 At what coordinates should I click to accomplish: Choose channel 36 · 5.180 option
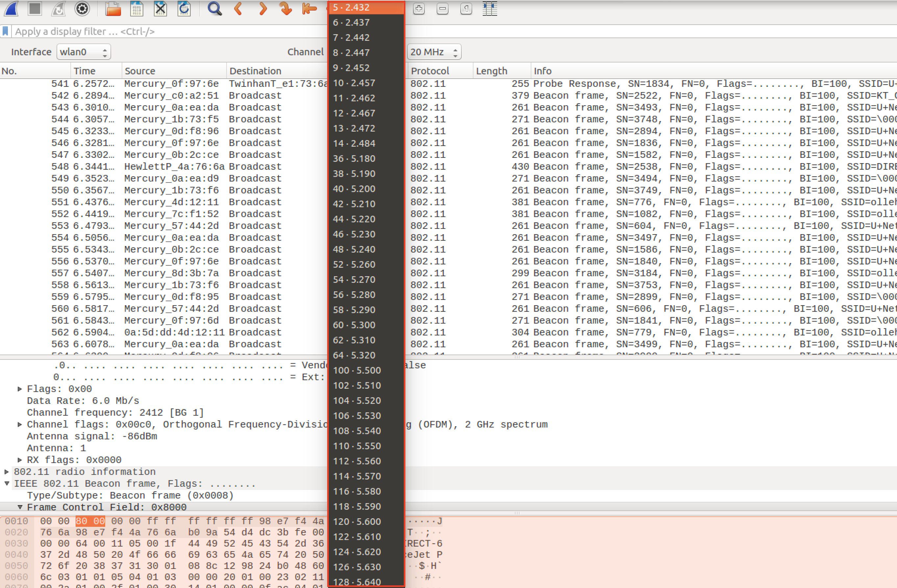(354, 159)
